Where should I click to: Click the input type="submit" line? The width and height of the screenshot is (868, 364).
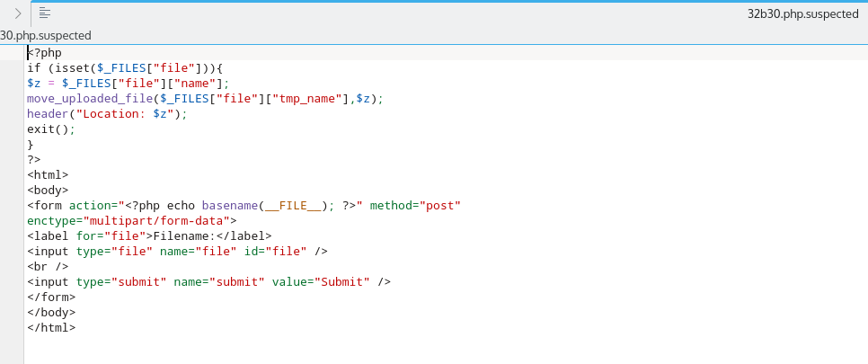click(208, 281)
